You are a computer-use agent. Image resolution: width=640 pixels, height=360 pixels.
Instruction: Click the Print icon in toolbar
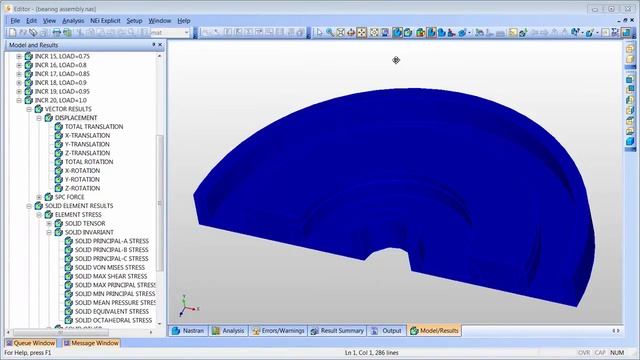pyautogui.click(x=57, y=33)
